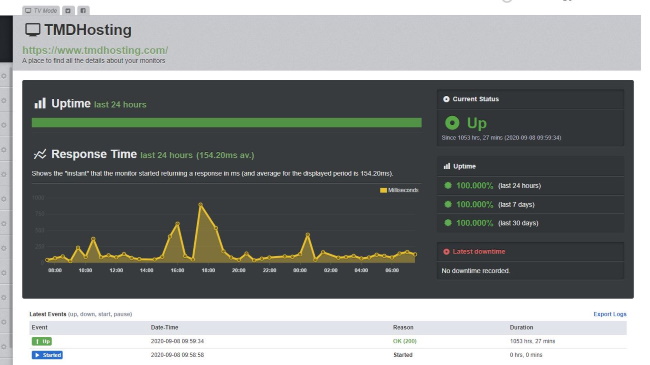Click the Duration column header
The image size is (650, 365).
[x=521, y=327]
